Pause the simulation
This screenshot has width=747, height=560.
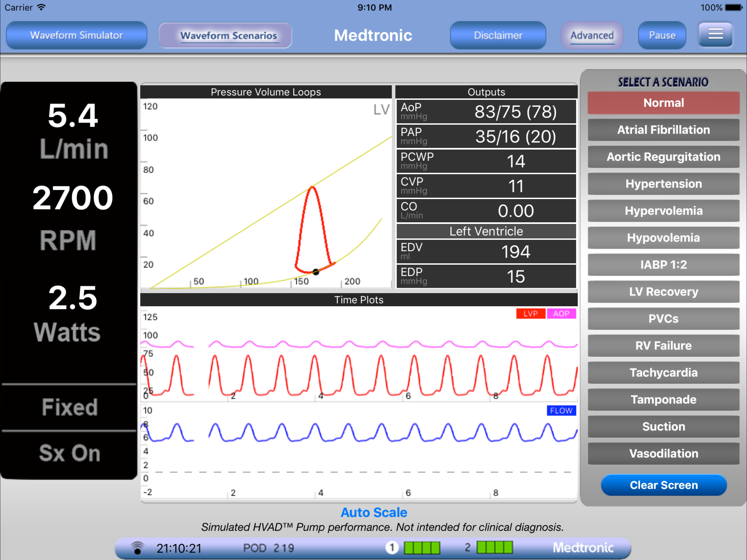pos(662,35)
